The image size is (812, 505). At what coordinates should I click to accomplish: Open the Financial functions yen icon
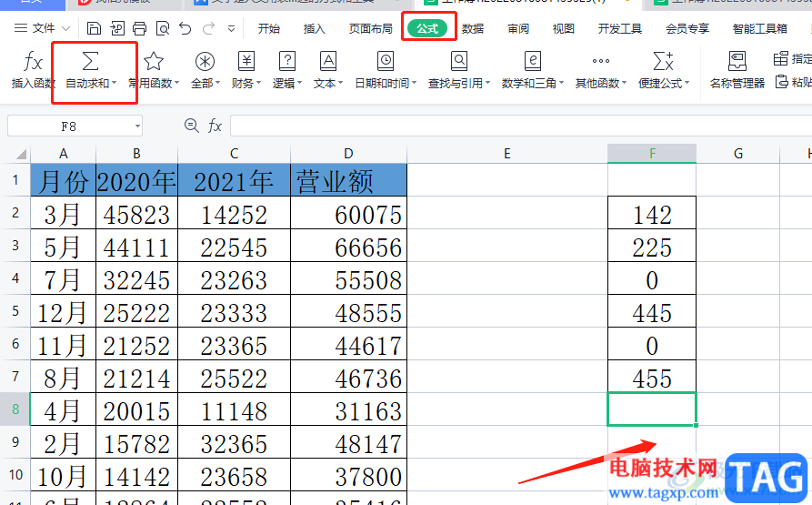tap(246, 61)
